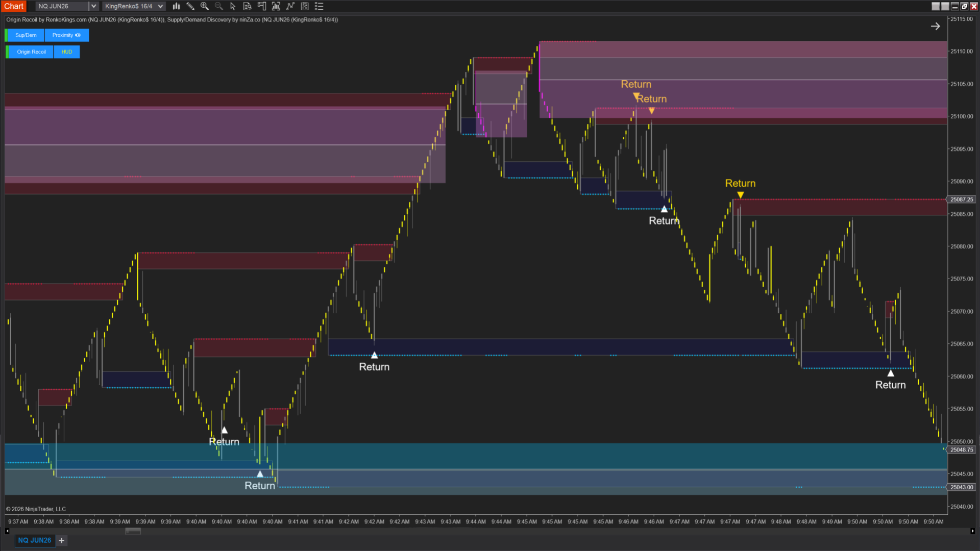980x551 pixels.
Task: Open the Chart Trader panel icon
Action: [262, 6]
